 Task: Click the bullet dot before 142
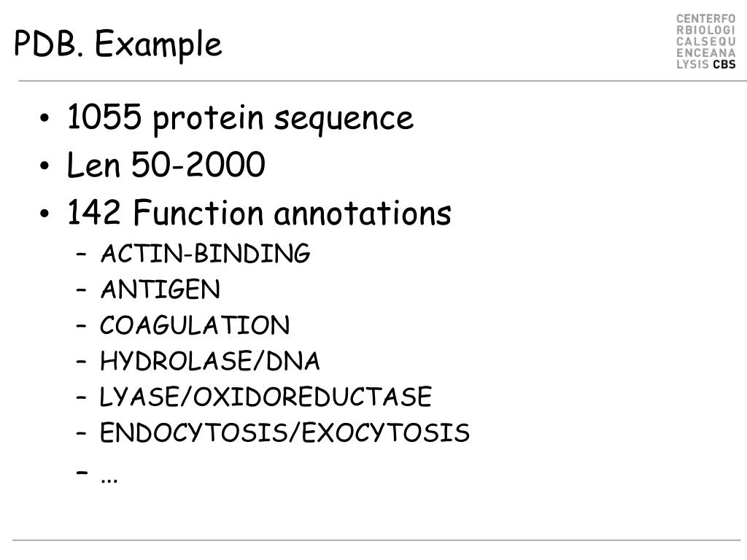(44, 214)
